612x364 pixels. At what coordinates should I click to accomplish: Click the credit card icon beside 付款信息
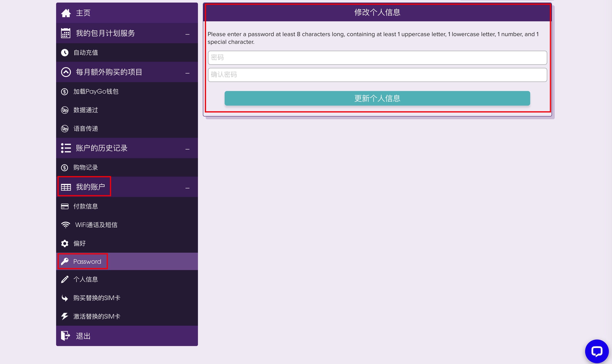[65, 206]
